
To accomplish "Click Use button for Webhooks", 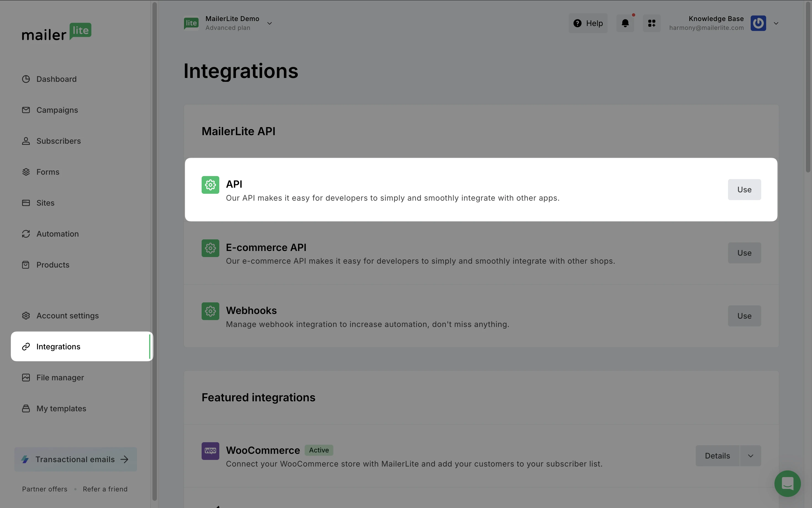I will (x=744, y=316).
